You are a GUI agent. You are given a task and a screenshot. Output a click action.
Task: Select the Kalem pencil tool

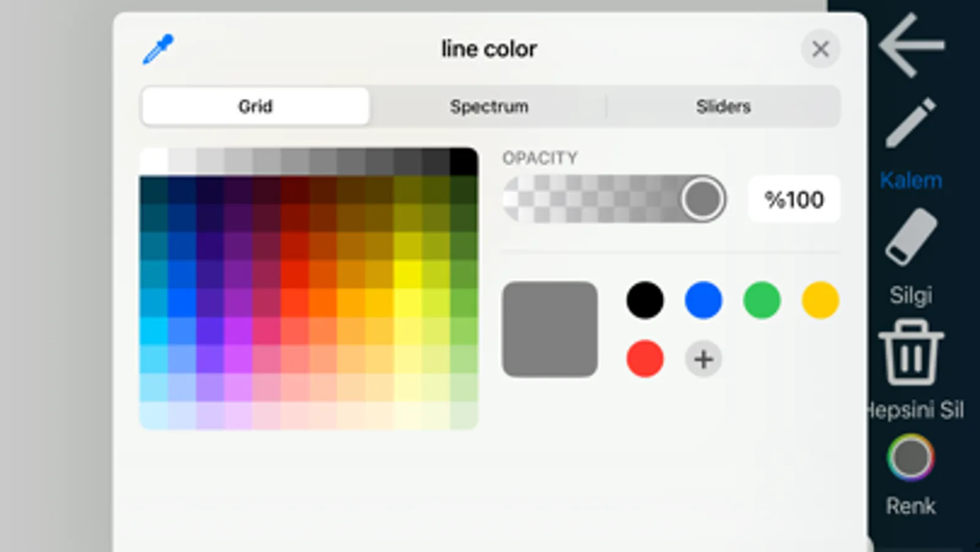point(911,122)
